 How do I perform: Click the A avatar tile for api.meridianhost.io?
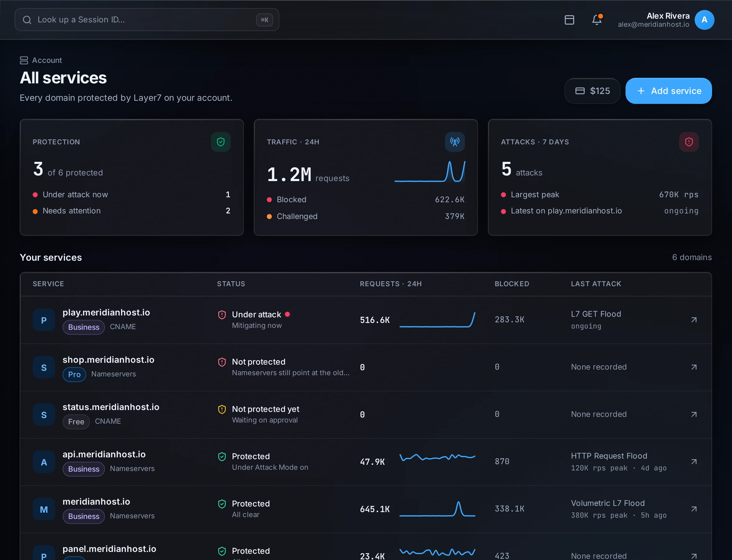pos(44,462)
